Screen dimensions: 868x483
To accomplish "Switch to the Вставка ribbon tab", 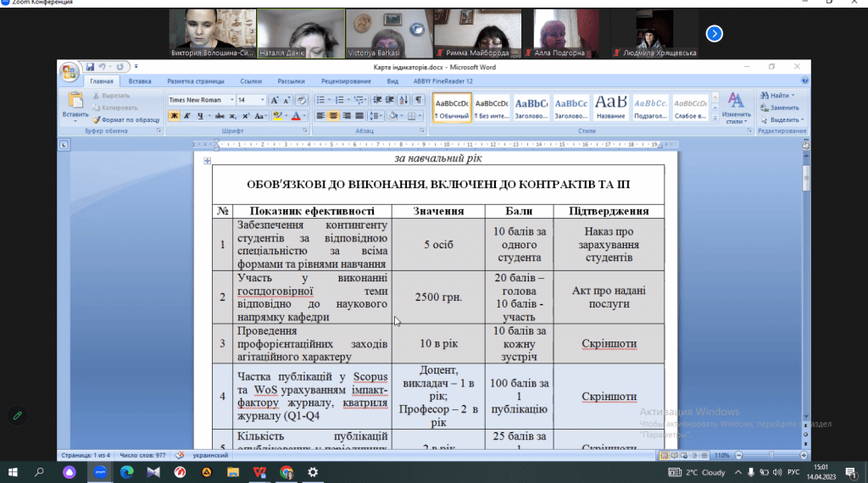I will 140,81.
